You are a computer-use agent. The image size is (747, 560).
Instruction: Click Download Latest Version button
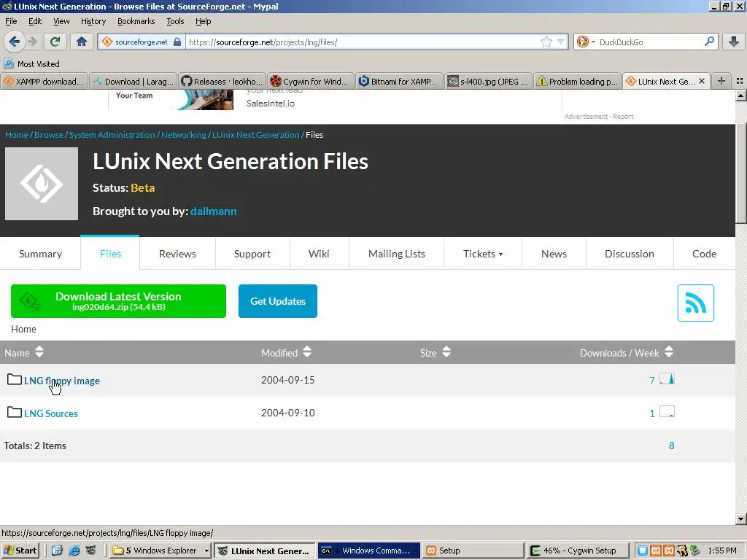pos(119,301)
